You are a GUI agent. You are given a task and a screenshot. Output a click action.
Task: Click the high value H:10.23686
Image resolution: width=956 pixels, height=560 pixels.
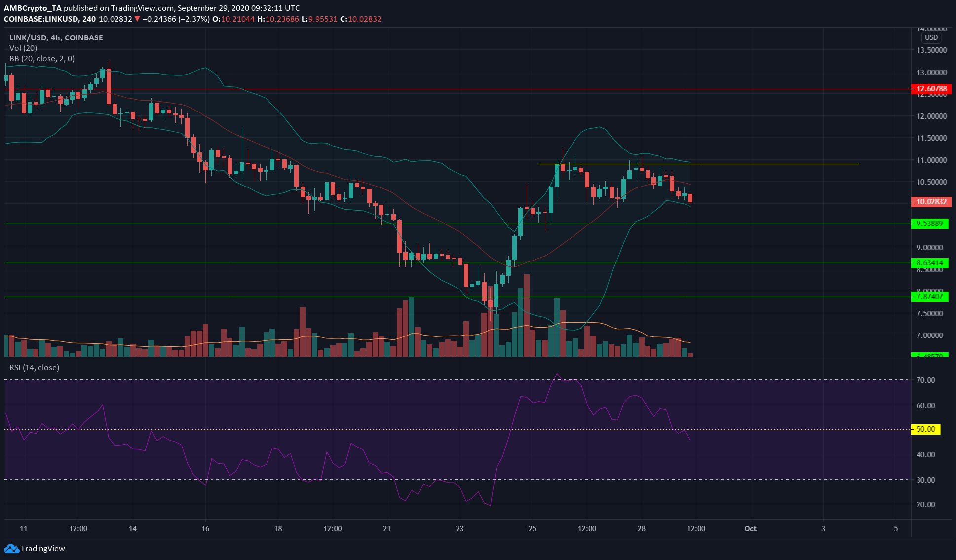tap(278, 19)
